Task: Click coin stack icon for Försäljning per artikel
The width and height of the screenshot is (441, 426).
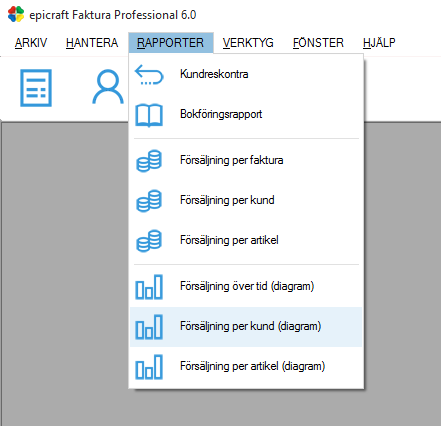Action: click(149, 241)
